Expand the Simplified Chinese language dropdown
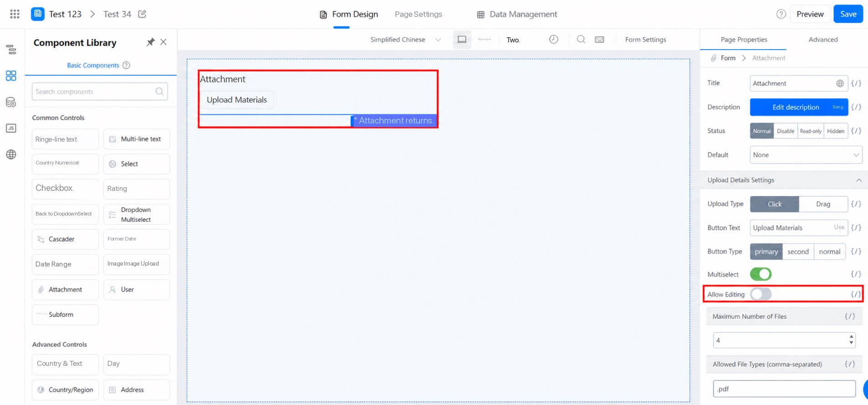 click(x=406, y=40)
